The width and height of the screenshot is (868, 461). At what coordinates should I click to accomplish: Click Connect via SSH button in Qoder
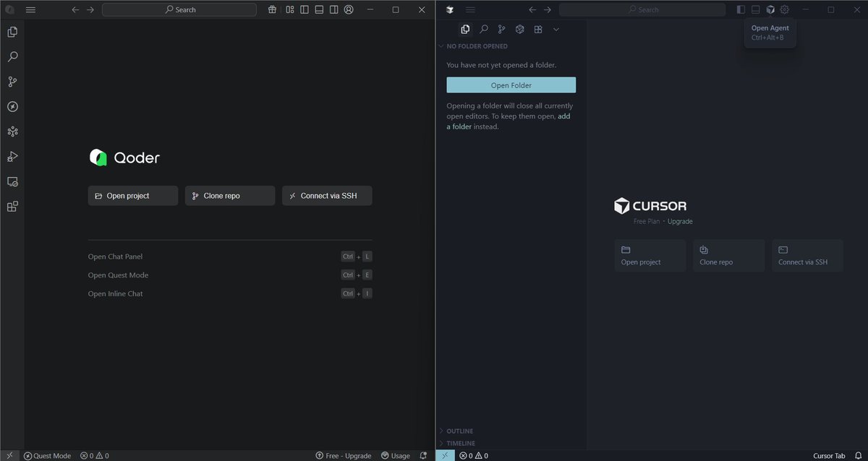coord(327,196)
